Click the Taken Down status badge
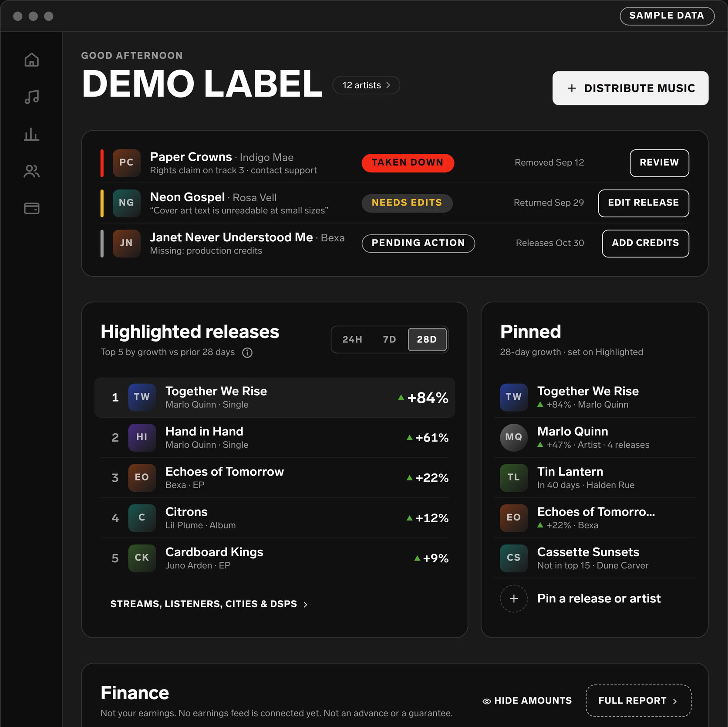Image resolution: width=728 pixels, height=727 pixels. coord(408,163)
